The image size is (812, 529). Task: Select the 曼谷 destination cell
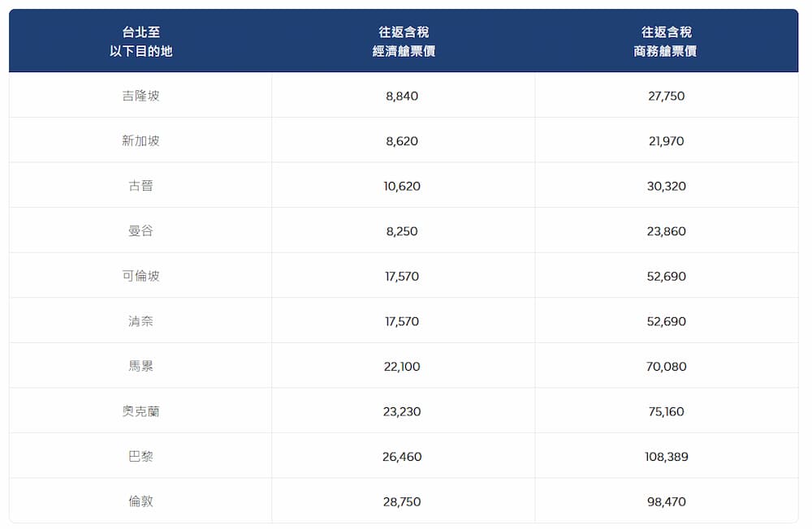click(x=140, y=231)
